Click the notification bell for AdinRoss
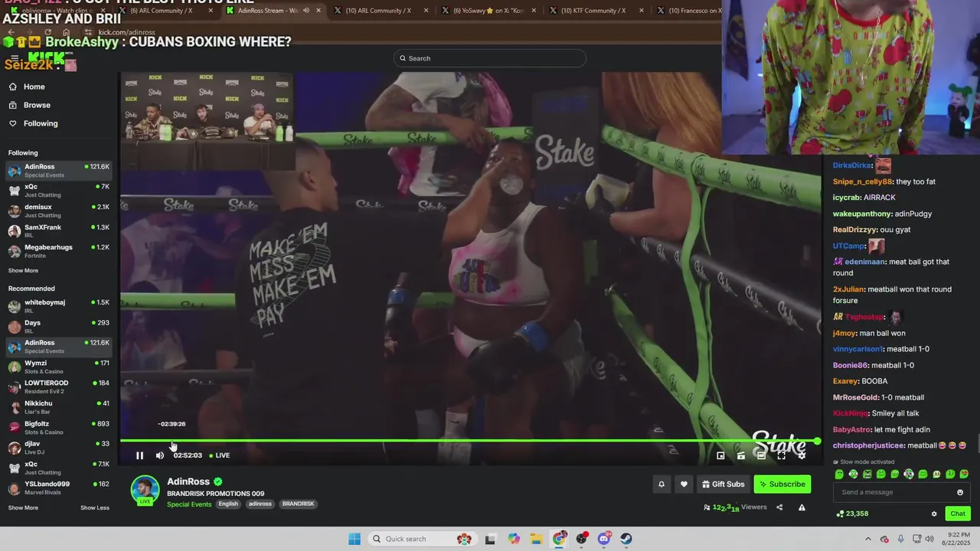Image resolution: width=980 pixels, height=551 pixels. coord(661,484)
